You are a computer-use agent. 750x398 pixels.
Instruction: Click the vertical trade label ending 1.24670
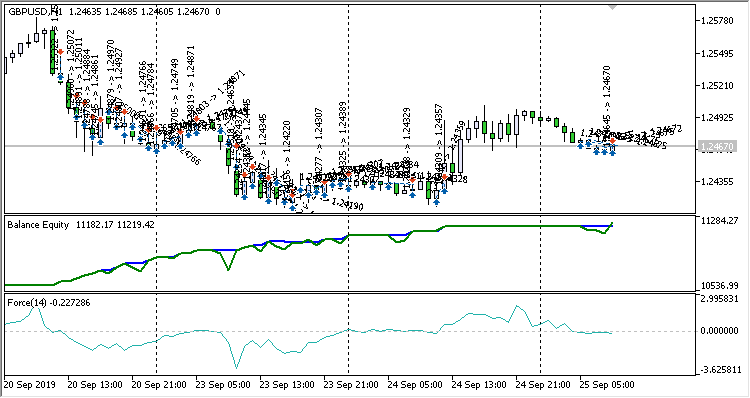[607, 100]
